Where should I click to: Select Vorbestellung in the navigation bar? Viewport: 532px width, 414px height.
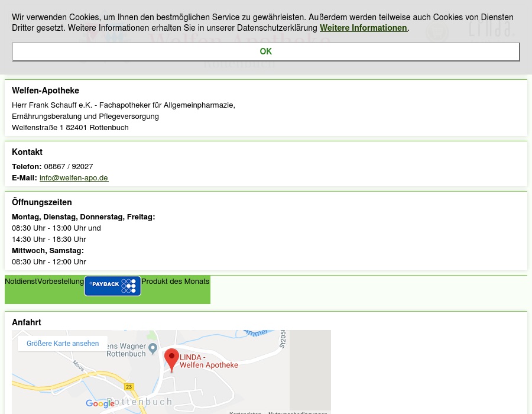tap(61, 281)
